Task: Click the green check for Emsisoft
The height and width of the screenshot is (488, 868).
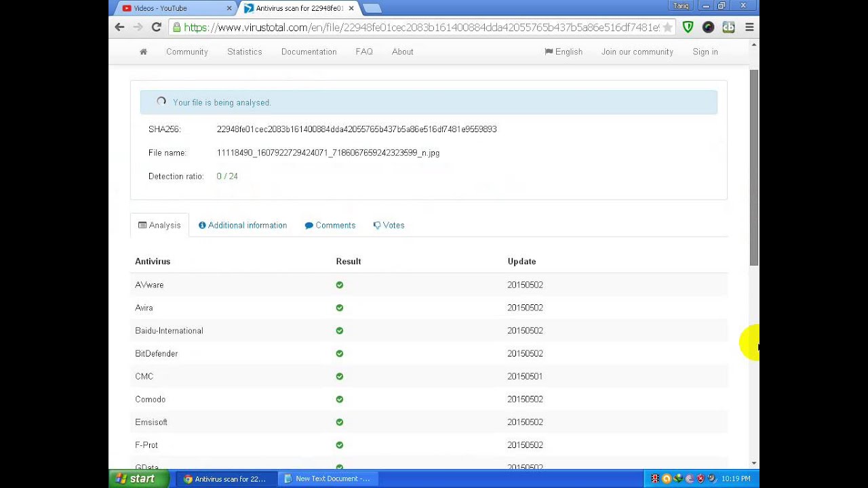Action: click(340, 422)
